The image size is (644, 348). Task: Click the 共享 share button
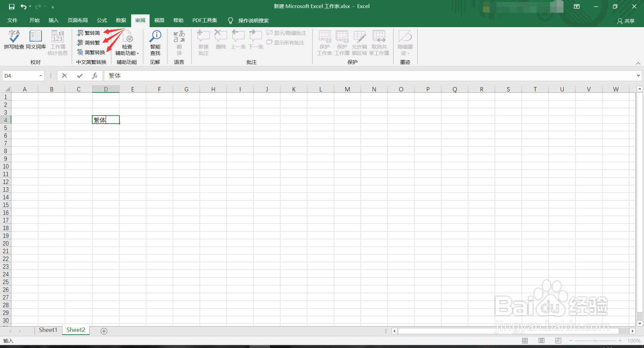626,21
